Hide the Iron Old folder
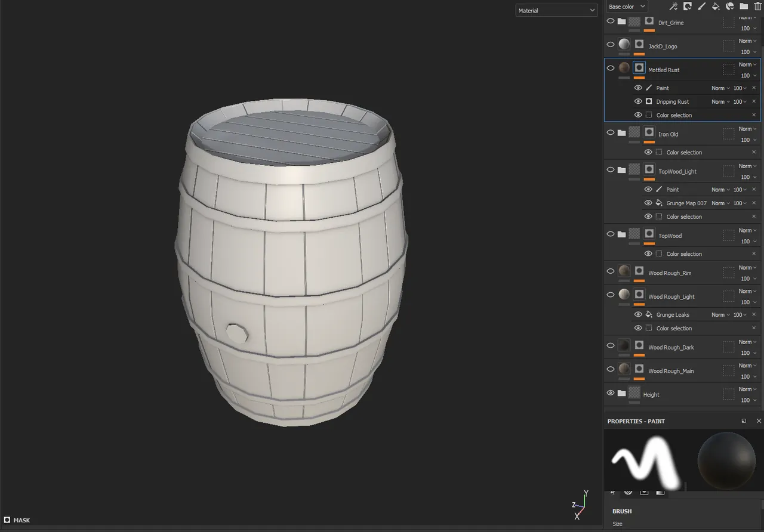764x532 pixels. (x=611, y=132)
